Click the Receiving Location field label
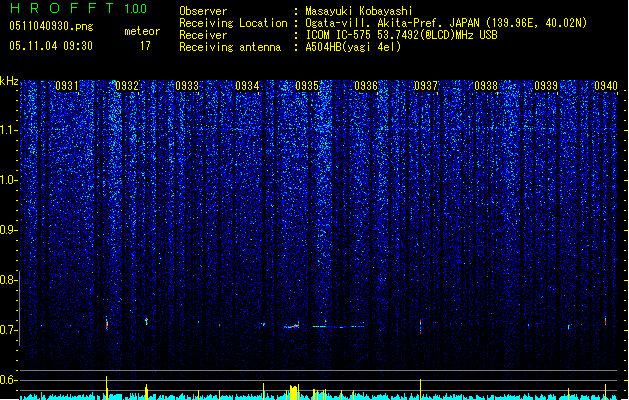Screen dimensions: 629x400 point(233,23)
